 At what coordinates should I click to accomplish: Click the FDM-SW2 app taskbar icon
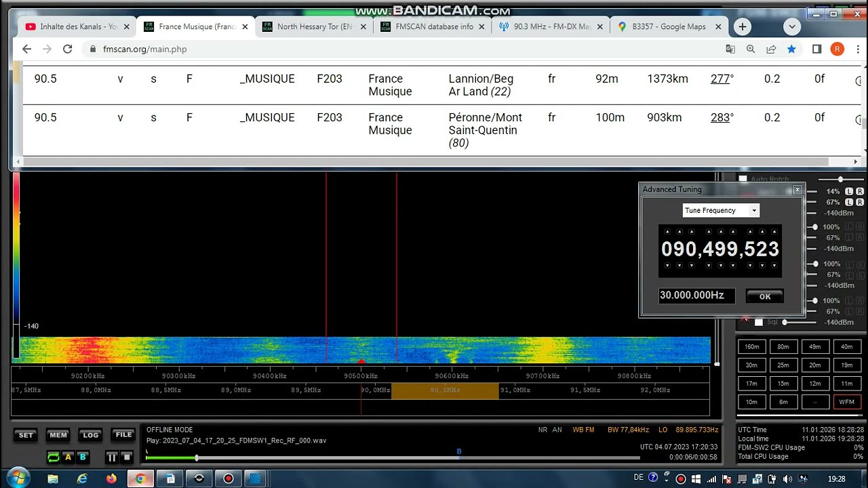pyautogui.click(x=255, y=479)
